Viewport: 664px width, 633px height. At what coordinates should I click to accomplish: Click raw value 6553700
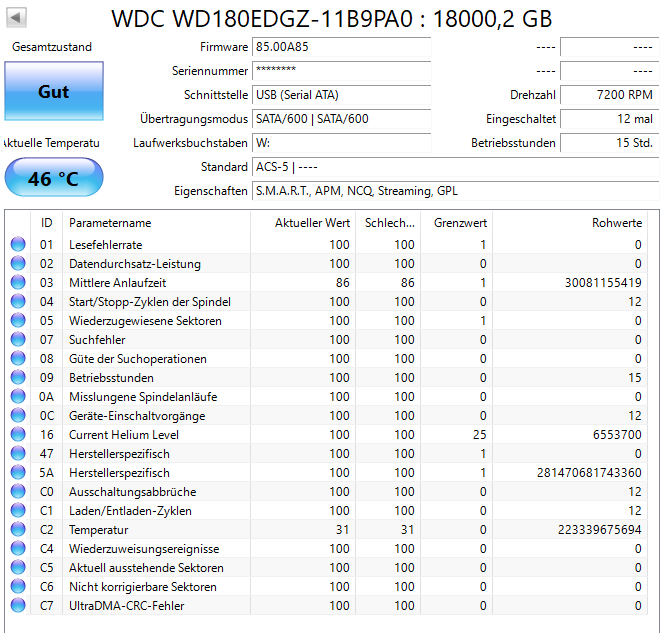pyautogui.click(x=617, y=435)
